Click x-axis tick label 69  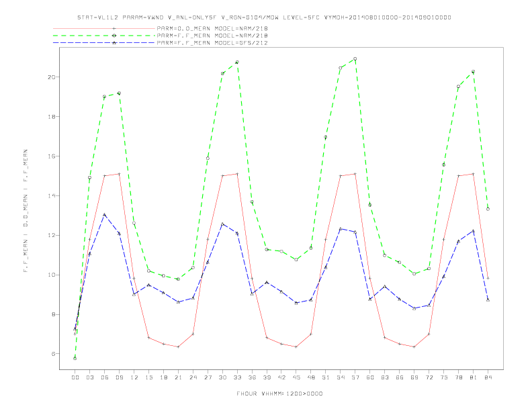(x=414, y=377)
